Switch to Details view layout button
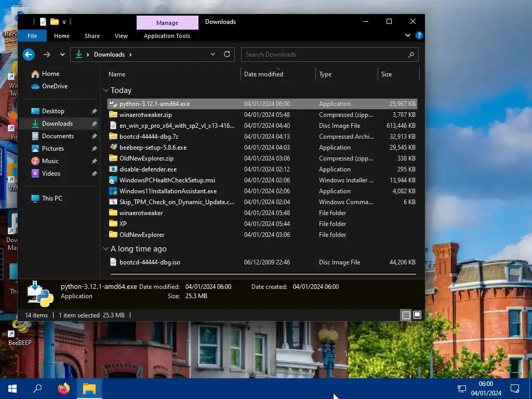This screenshot has width=532, height=399. point(406,315)
